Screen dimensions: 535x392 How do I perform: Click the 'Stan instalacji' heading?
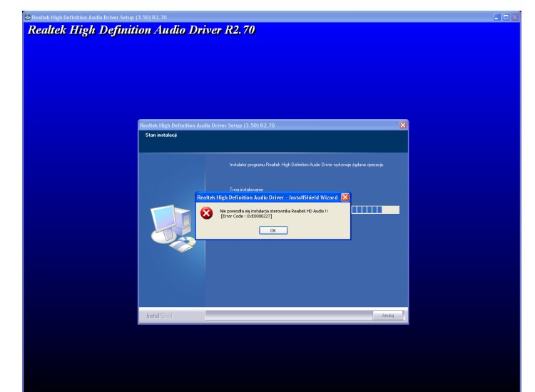(161, 135)
